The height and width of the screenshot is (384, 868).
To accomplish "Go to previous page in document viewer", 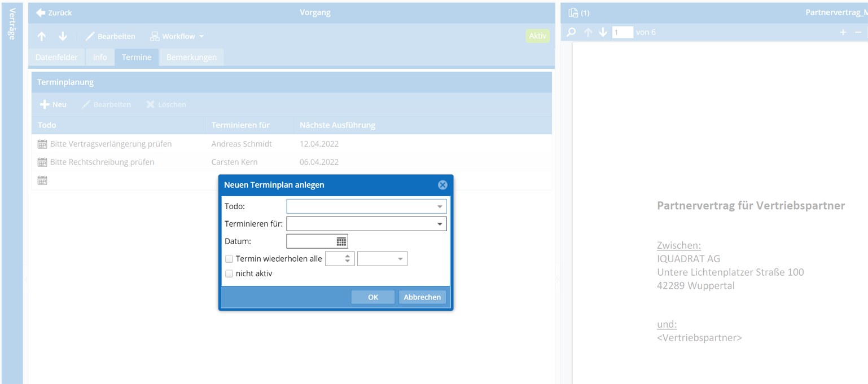I will tap(588, 32).
